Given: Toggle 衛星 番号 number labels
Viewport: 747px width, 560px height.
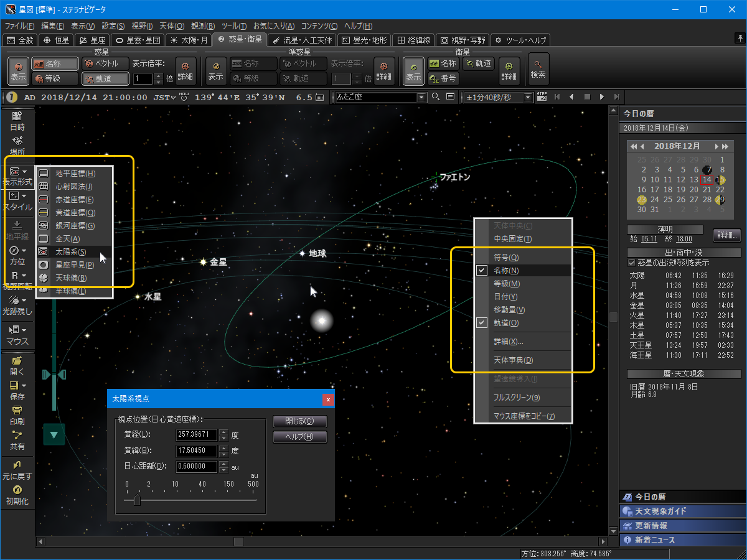Looking at the screenshot, I should (x=443, y=78).
